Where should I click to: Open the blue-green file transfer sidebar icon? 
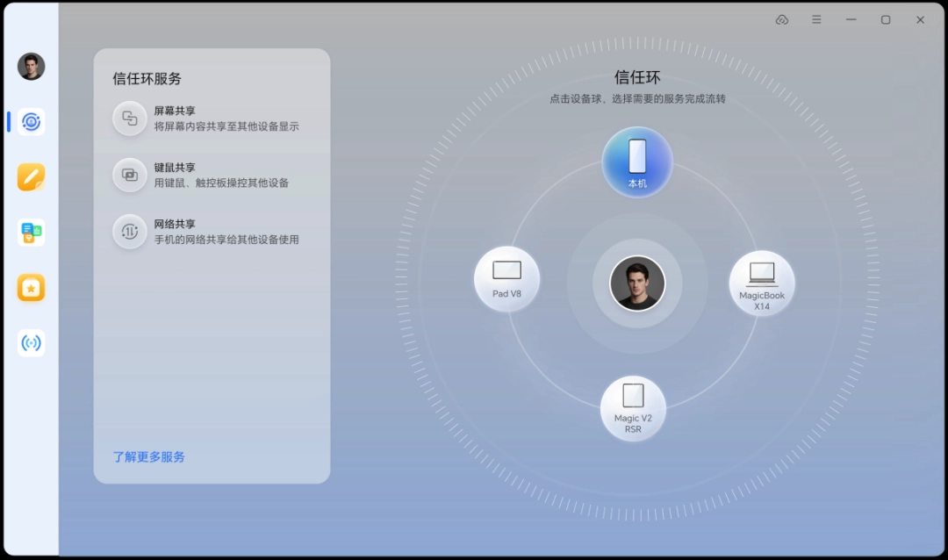click(x=31, y=233)
